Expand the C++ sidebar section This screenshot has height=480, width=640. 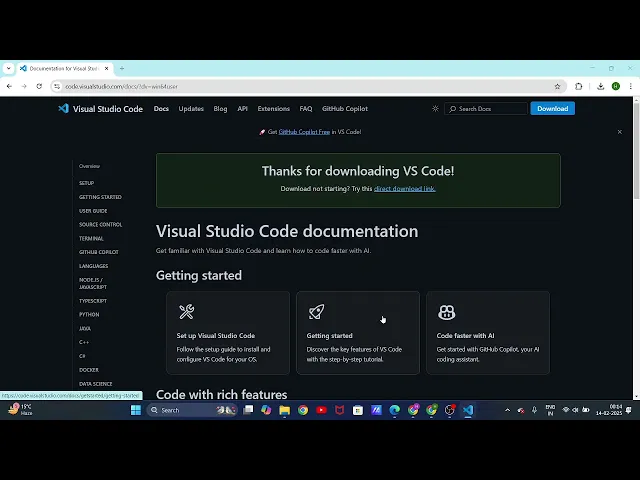[x=84, y=342]
